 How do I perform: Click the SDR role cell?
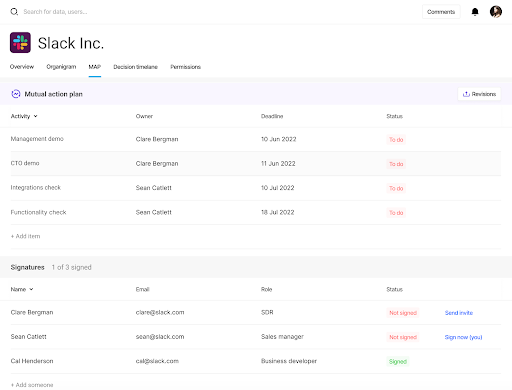[x=267, y=312]
